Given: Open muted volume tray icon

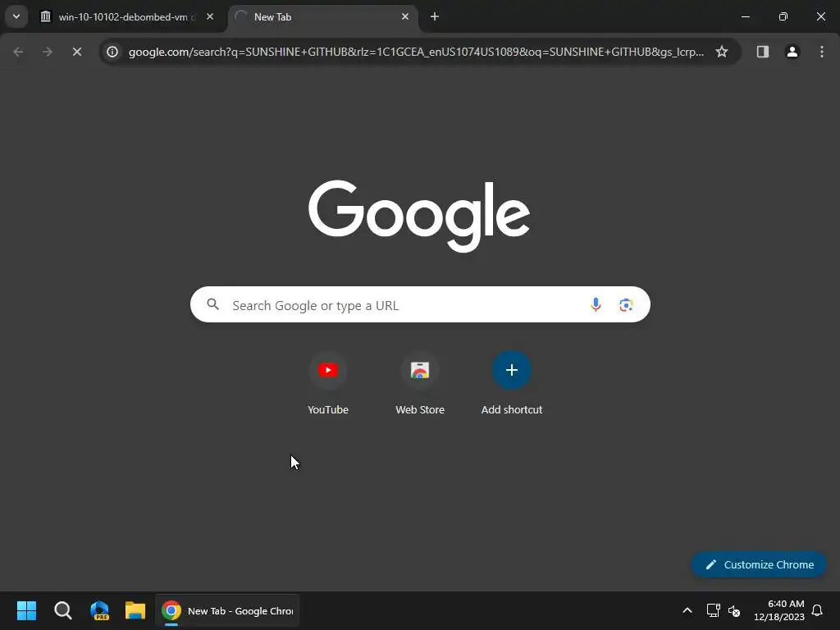Looking at the screenshot, I should (734, 610).
